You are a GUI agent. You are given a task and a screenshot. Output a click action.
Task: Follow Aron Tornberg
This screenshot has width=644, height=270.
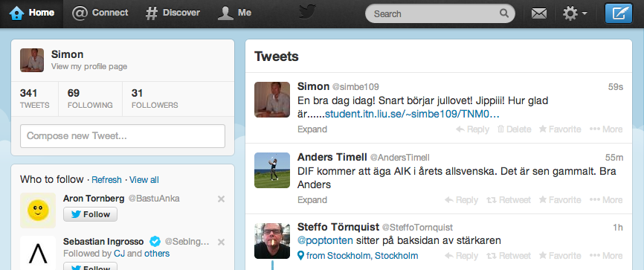click(x=90, y=214)
